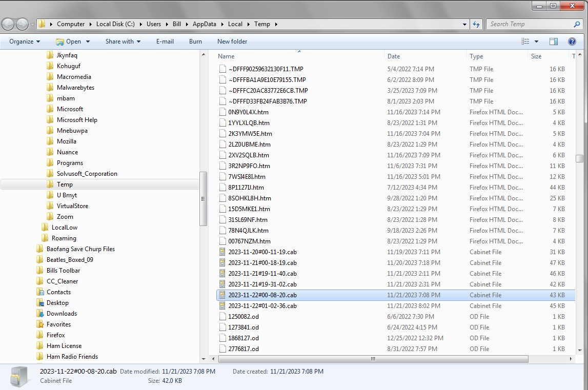Click the Change your view icon
Viewport: 588px width, 390px height.
[x=525, y=42]
